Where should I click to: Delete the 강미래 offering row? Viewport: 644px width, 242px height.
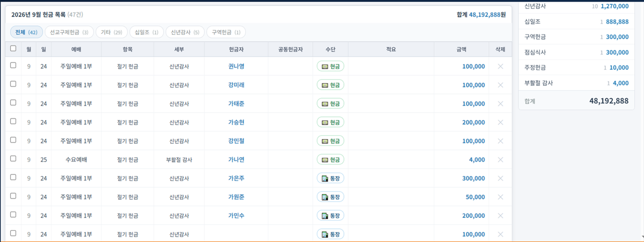[x=500, y=85]
